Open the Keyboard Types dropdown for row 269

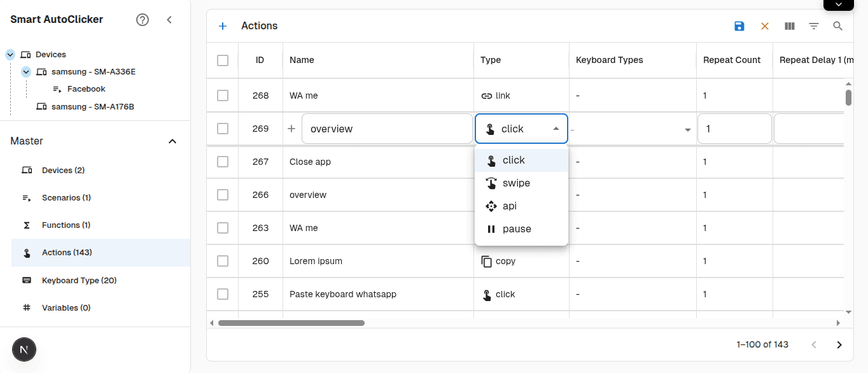[687, 129]
